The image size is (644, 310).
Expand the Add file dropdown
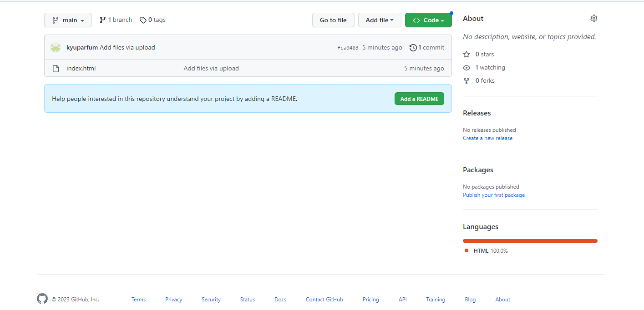380,20
